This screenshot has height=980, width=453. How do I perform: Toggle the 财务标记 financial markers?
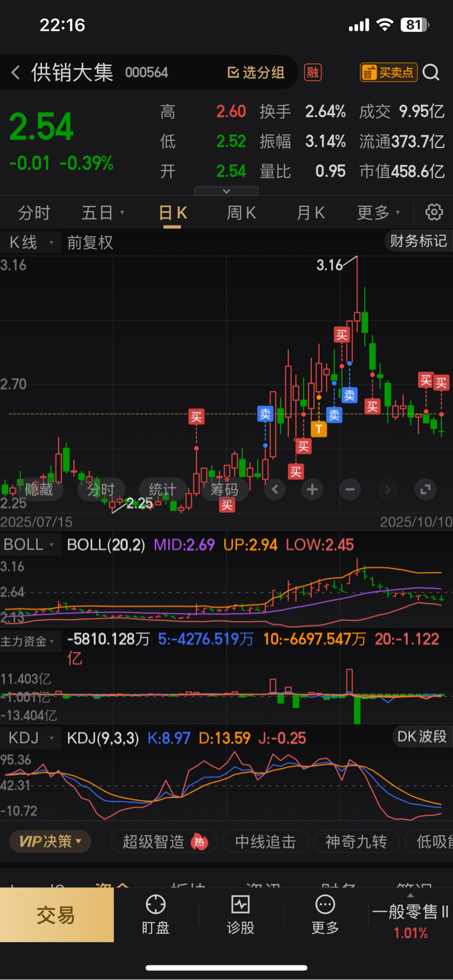coord(418,241)
